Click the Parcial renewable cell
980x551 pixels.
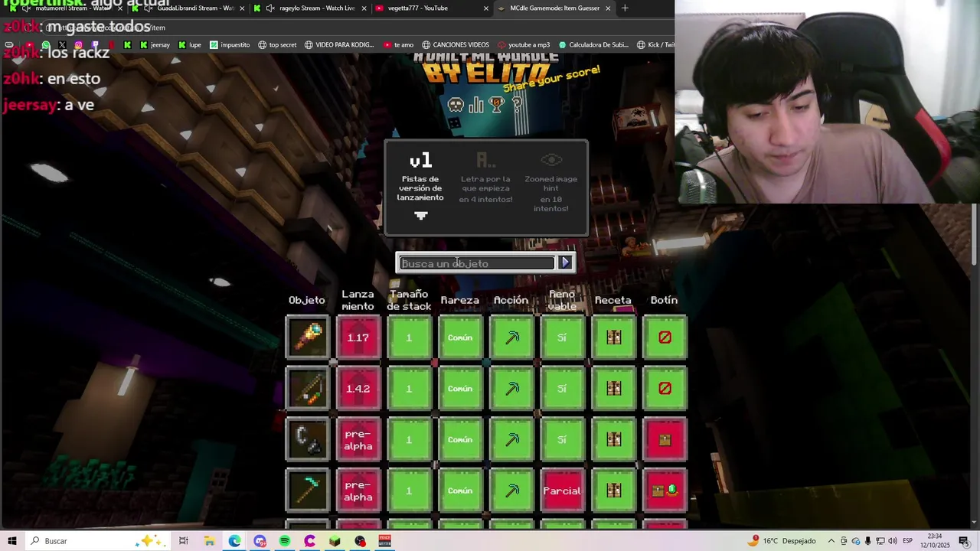pyautogui.click(x=562, y=491)
